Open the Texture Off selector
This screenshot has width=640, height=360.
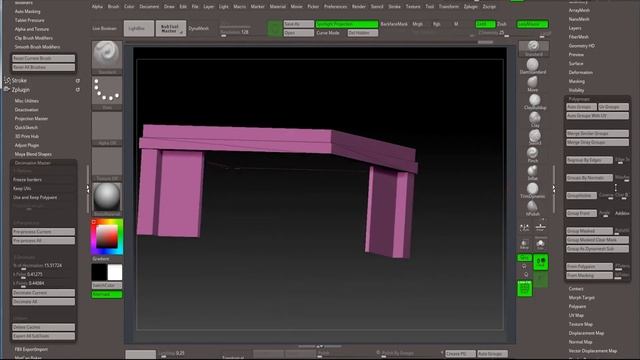(x=107, y=164)
